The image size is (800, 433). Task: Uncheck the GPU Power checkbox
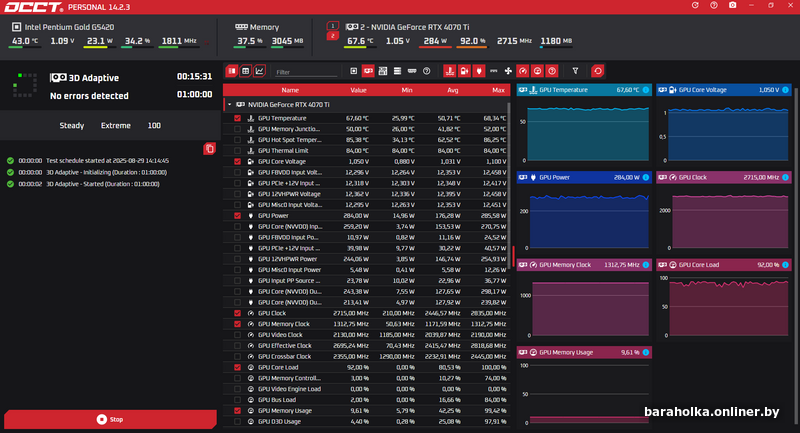coord(237,216)
